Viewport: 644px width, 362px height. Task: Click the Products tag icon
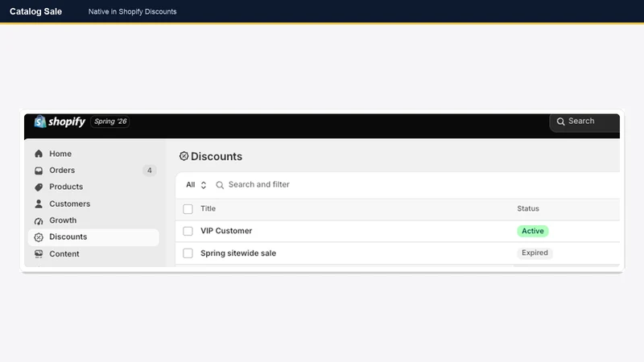point(39,187)
